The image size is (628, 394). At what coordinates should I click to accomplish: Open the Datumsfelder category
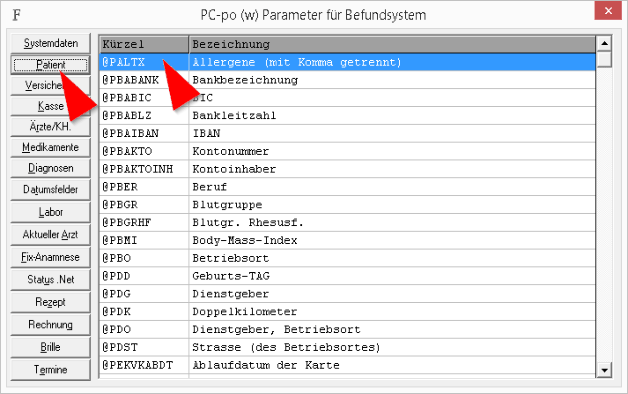point(50,189)
